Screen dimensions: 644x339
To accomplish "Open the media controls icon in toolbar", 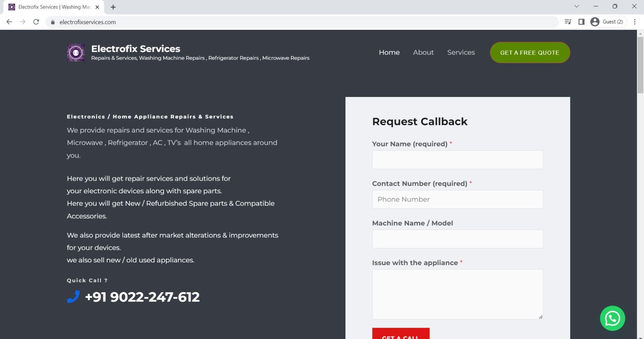I will (568, 22).
